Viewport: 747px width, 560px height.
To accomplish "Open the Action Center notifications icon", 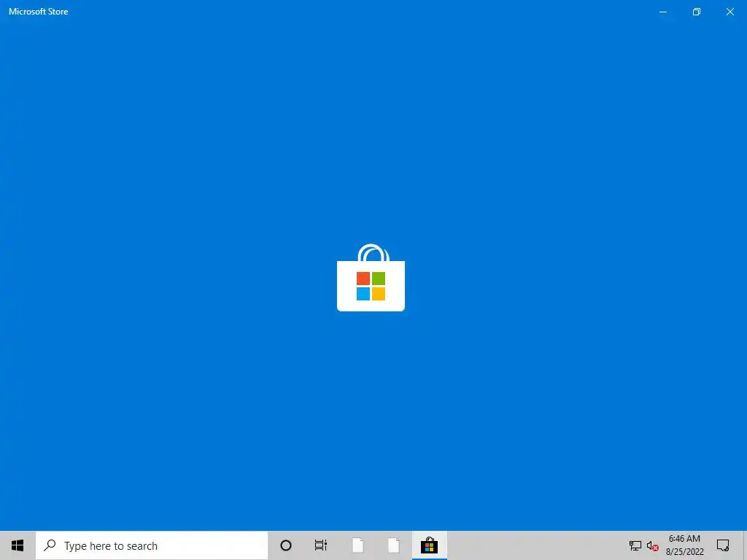I will [723, 545].
